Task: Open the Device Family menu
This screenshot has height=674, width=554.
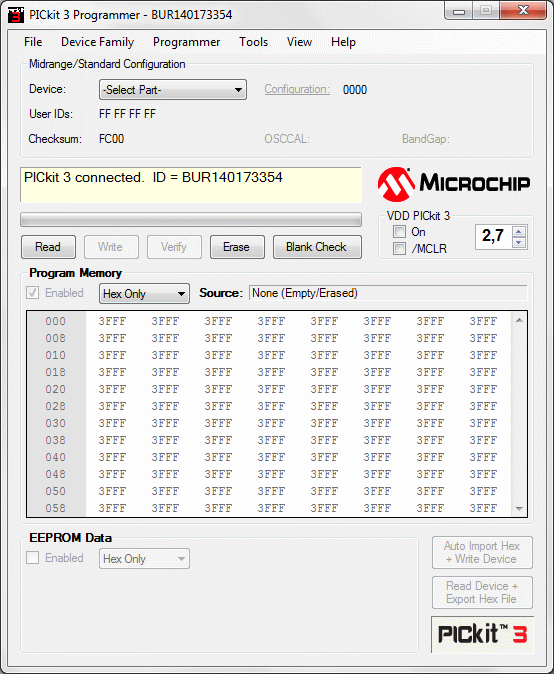Action: (x=98, y=42)
